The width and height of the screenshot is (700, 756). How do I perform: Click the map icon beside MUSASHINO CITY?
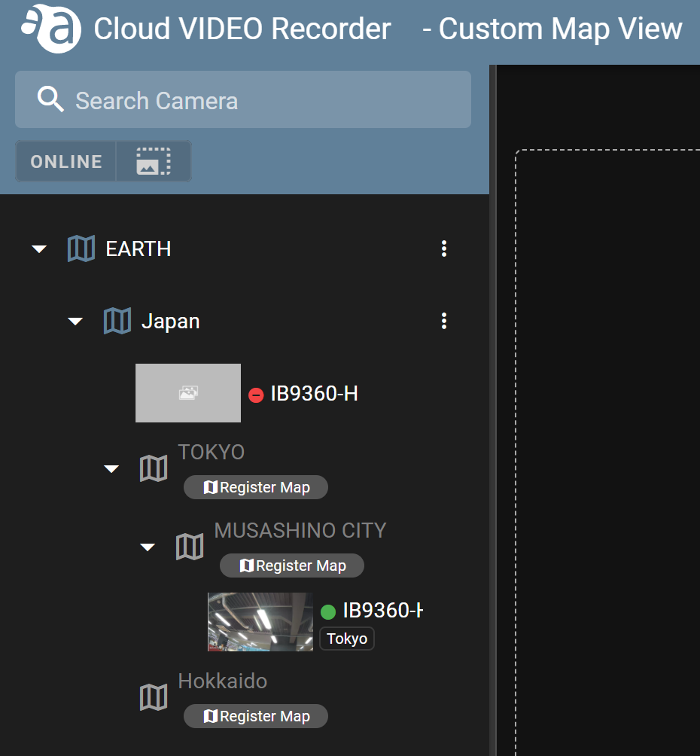pyautogui.click(x=190, y=546)
